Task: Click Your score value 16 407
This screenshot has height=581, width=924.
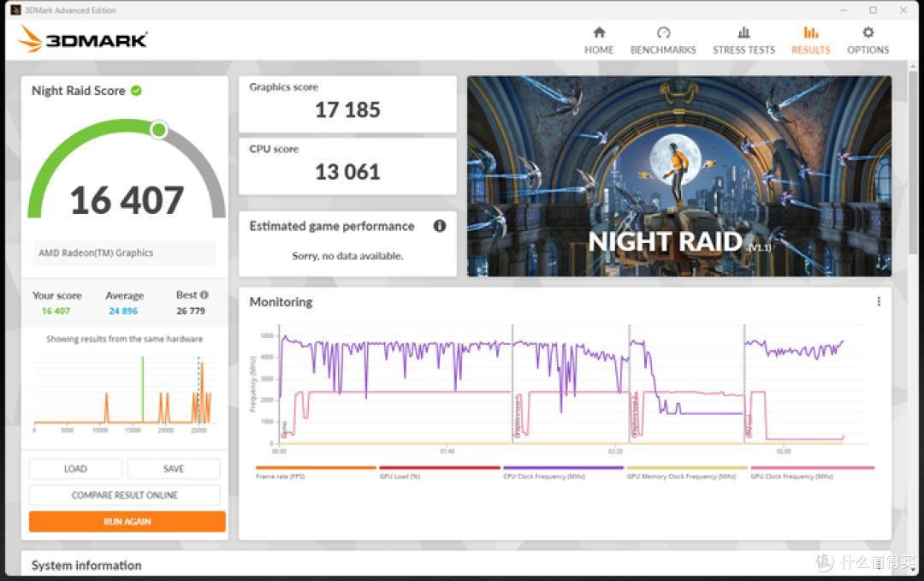Action: 56,311
